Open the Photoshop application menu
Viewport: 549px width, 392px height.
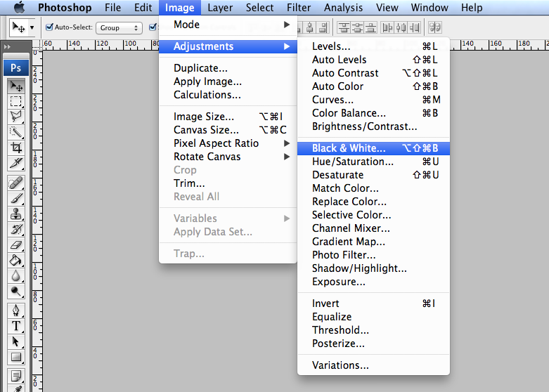[65, 7]
